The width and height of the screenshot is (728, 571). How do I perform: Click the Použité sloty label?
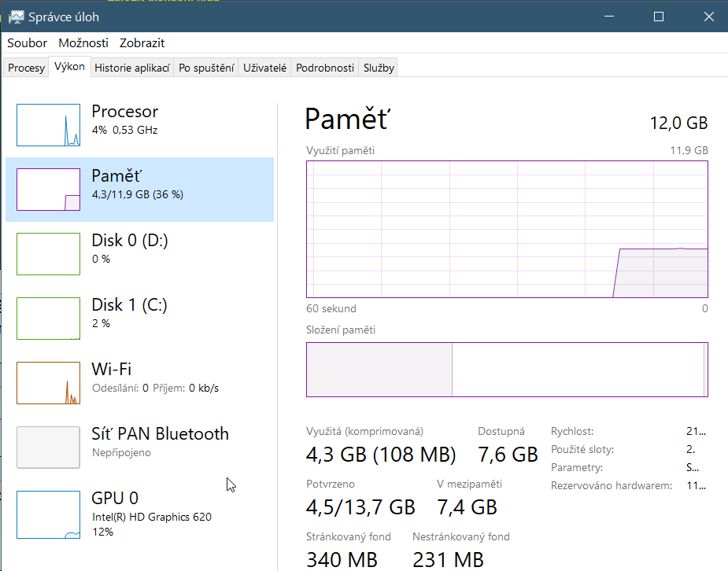point(582,449)
